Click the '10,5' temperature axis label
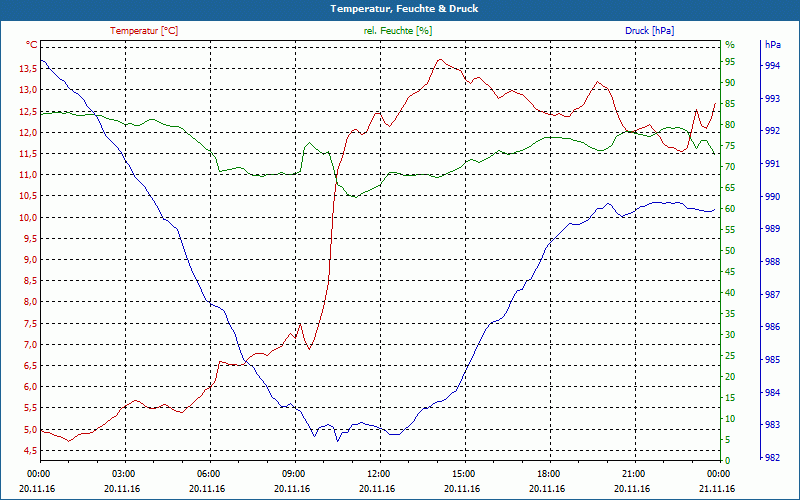The image size is (800, 500). click(x=28, y=196)
